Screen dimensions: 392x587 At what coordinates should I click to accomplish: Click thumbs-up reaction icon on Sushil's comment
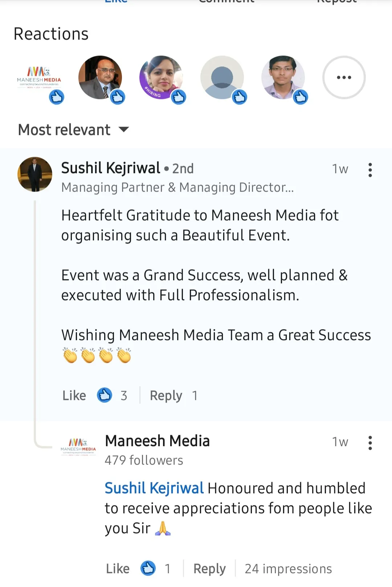[105, 395]
